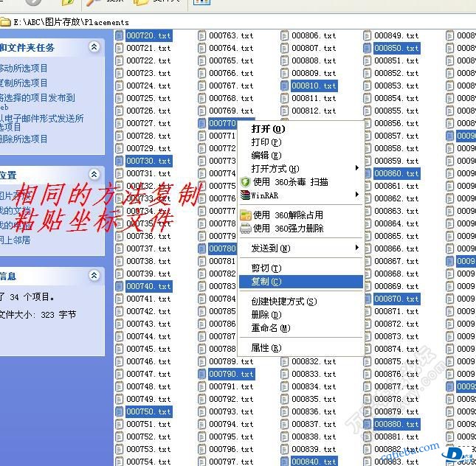The width and height of the screenshot is (476, 466).
Task: Click the 360解除占用 folder icon
Action: 246,215
